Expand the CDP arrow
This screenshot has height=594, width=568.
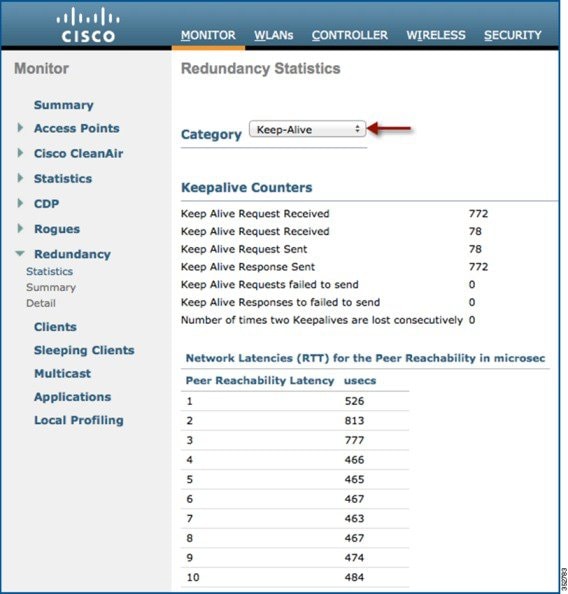20,203
